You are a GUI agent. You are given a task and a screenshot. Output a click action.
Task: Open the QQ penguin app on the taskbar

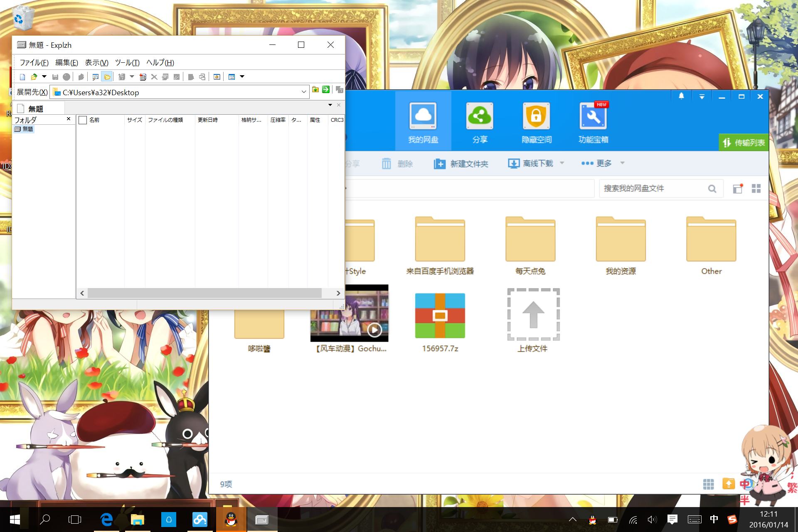click(231, 520)
